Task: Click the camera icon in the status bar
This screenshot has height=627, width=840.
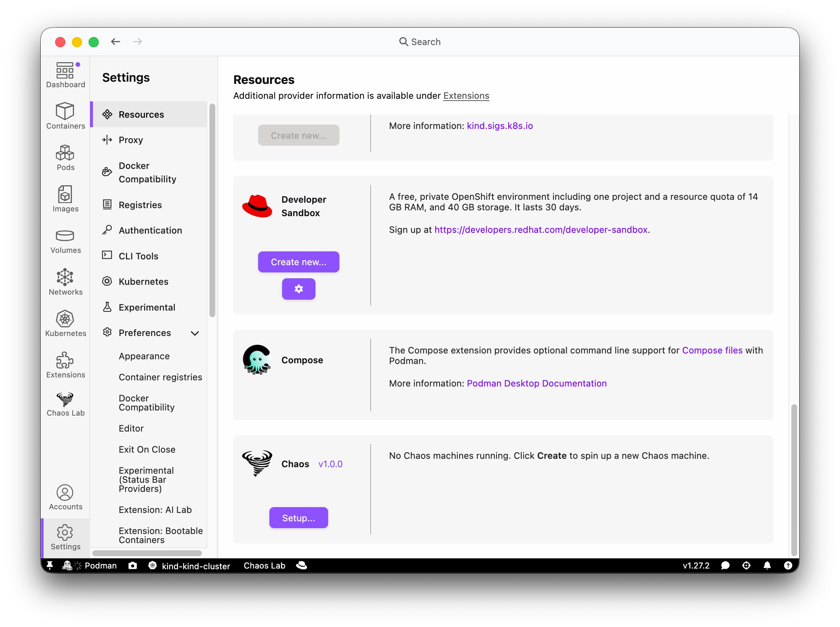Action: click(132, 566)
